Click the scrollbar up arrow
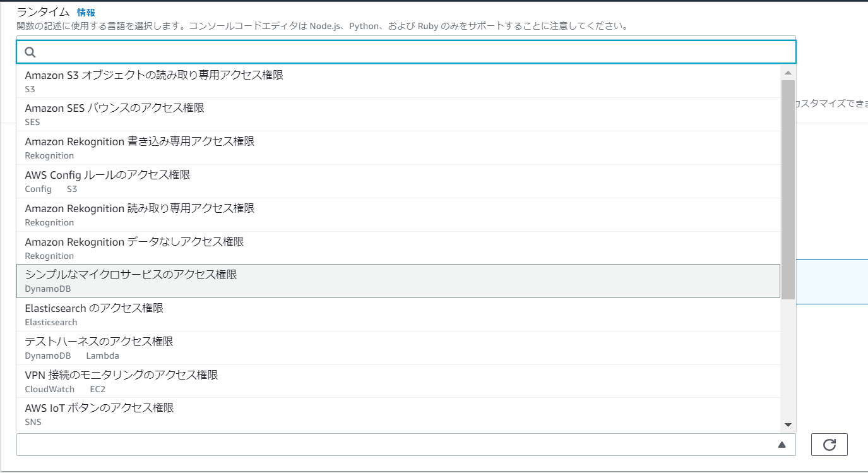 coord(788,72)
